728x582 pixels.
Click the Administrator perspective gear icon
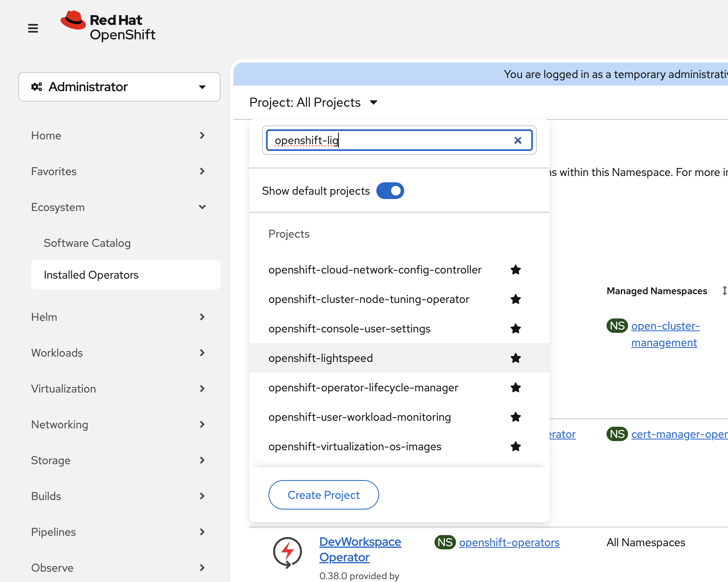click(37, 87)
